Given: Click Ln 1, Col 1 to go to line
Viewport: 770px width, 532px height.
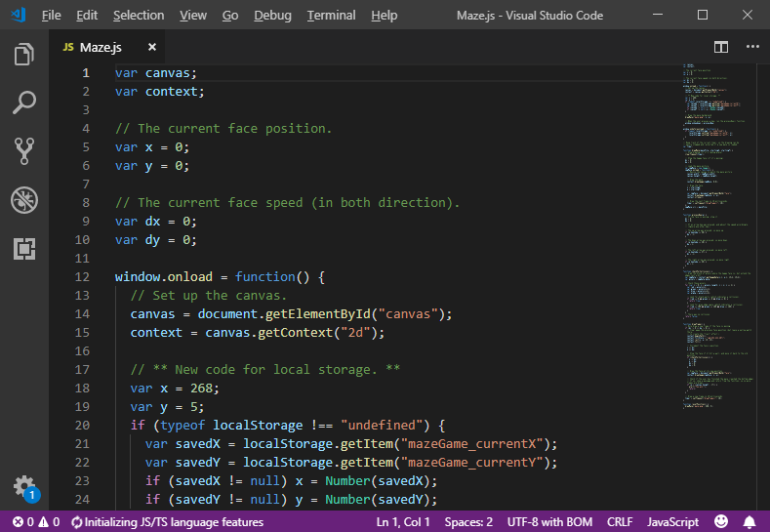Looking at the screenshot, I should 403,521.
